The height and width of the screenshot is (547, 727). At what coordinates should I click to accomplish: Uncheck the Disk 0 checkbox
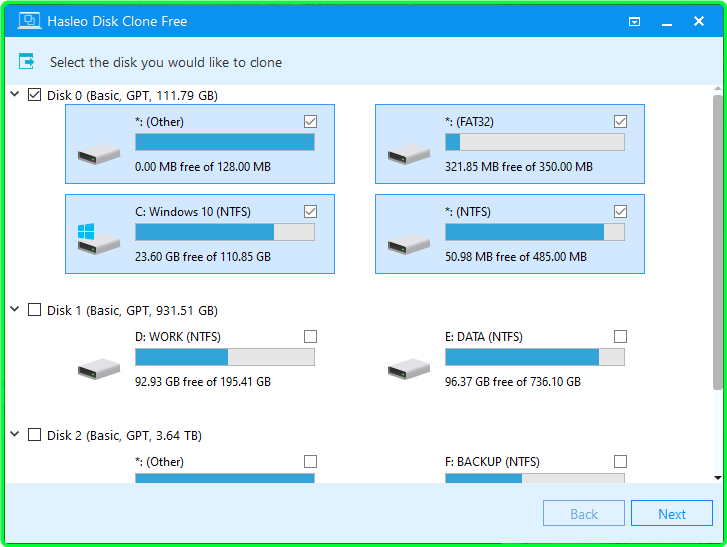point(35,95)
